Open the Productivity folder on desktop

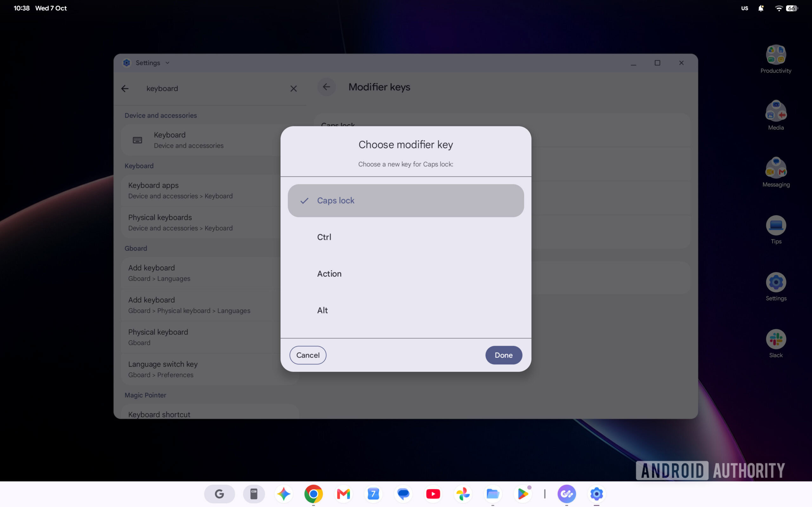pyautogui.click(x=776, y=59)
